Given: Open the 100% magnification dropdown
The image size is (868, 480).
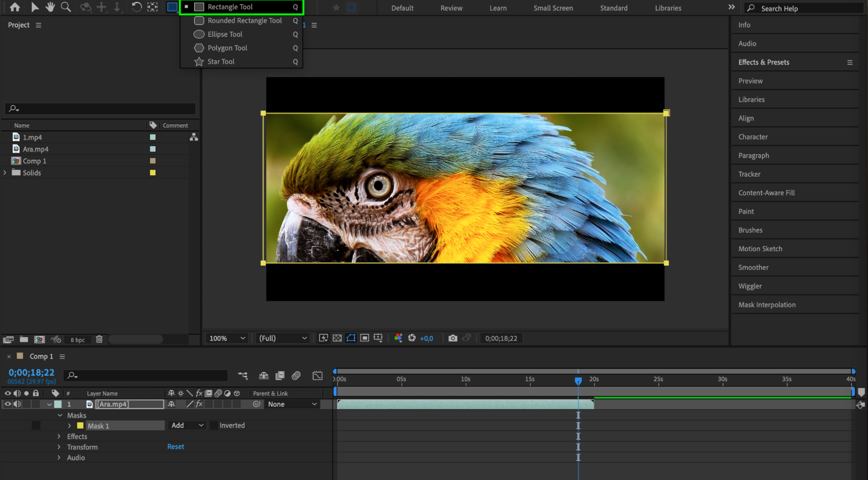Looking at the screenshot, I should point(227,338).
